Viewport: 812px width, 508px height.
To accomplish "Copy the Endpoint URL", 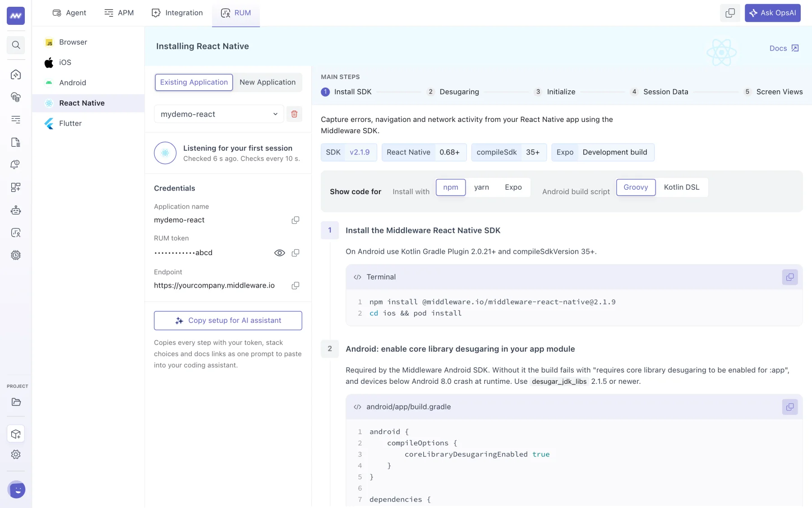I will click(295, 285).
